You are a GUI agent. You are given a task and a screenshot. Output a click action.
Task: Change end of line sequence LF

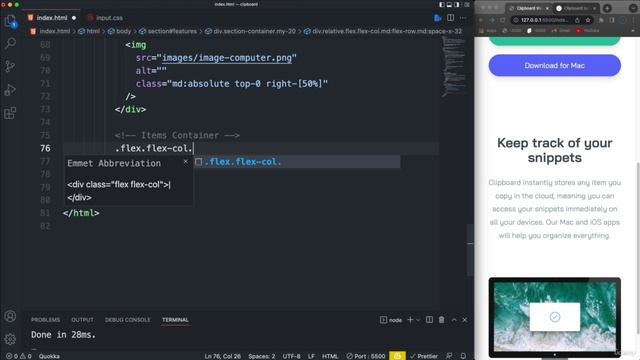tap(311, 356)
